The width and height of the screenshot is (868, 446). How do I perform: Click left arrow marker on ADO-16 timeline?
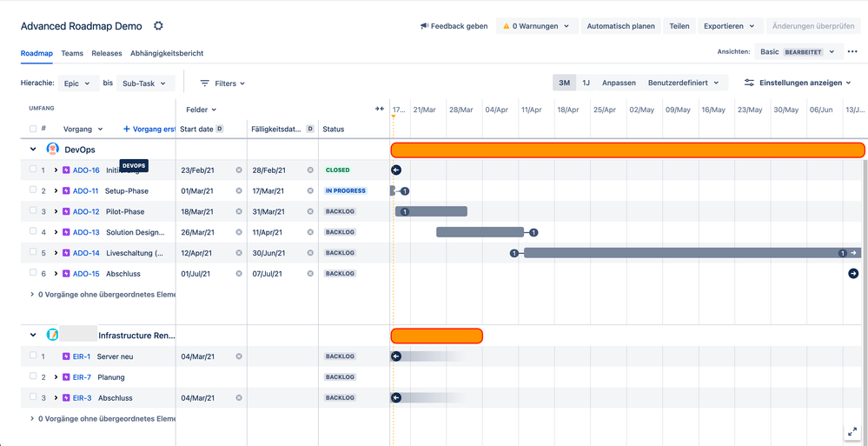tap(396, 170)
